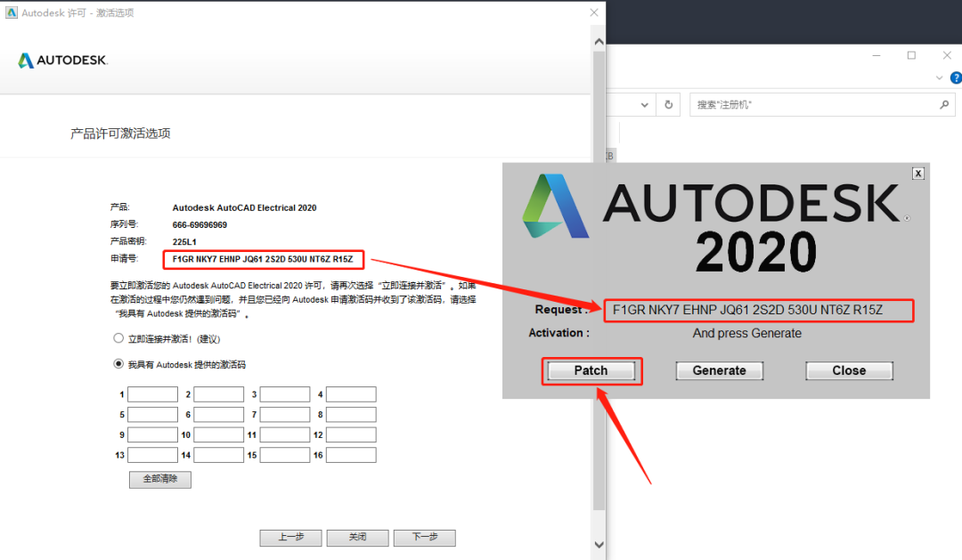Screen dimensions: 962x560
Task: Click activation code field 13
Action: 153,455
